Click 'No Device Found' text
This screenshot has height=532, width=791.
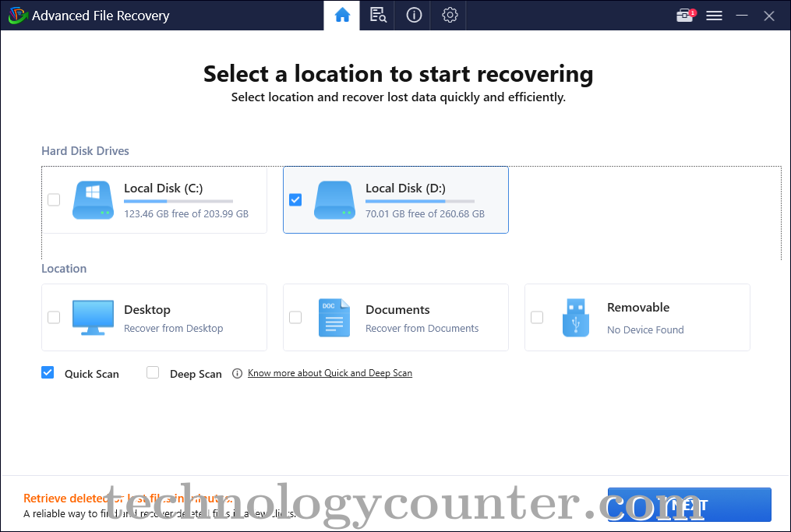tap(645, 329)
